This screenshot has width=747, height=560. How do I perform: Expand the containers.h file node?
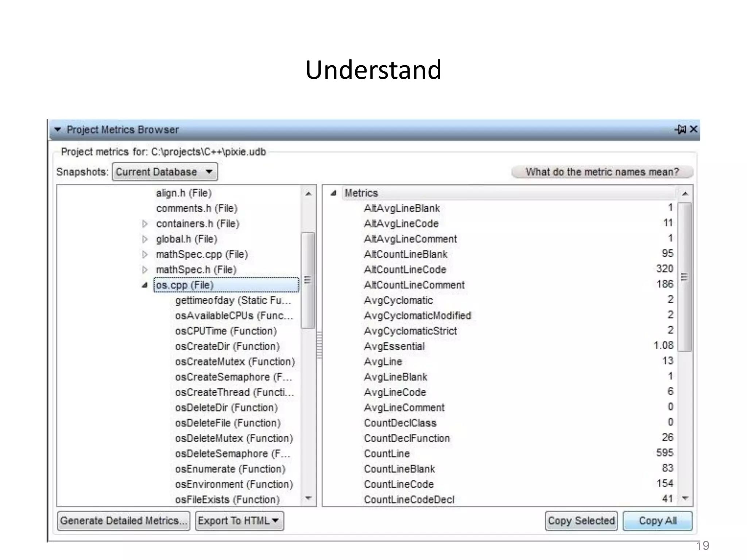pyautogui.click(x=145, y=224)
